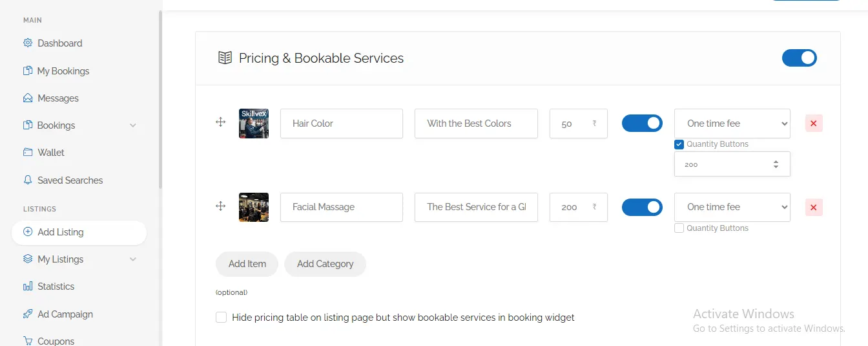Disable the Hair Color bookable toggle

coord(642,124)
